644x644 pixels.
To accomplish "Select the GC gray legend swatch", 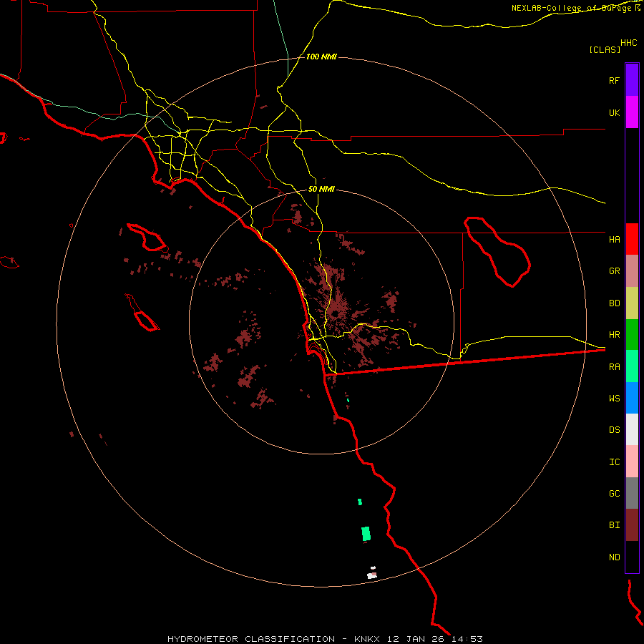I will coord(632,493).
